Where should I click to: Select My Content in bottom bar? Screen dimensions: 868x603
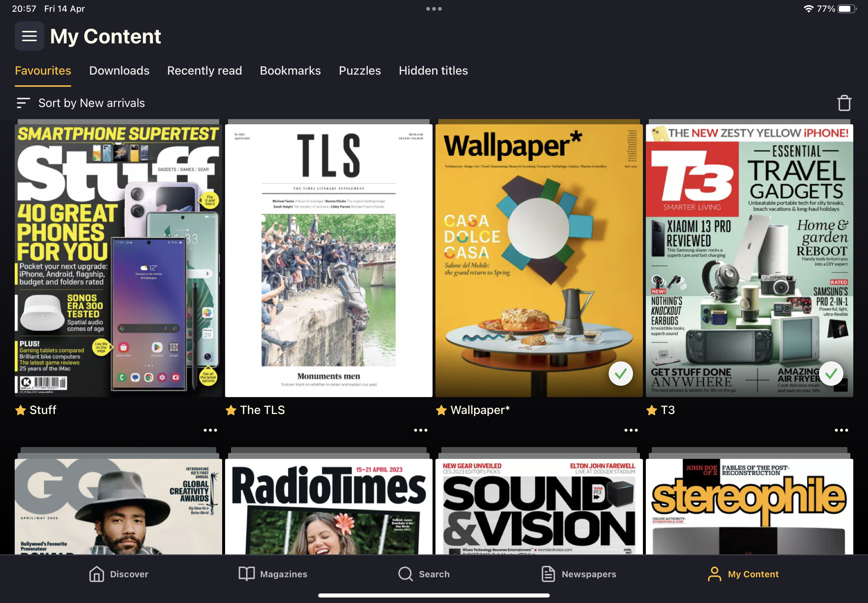coord(743,574)
